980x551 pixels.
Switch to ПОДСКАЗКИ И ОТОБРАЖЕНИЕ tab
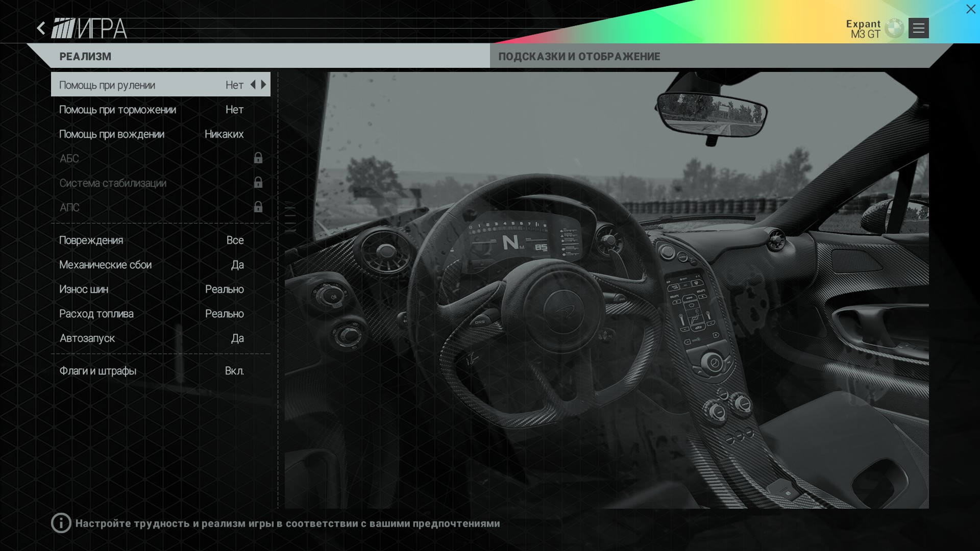click(579, 57)
